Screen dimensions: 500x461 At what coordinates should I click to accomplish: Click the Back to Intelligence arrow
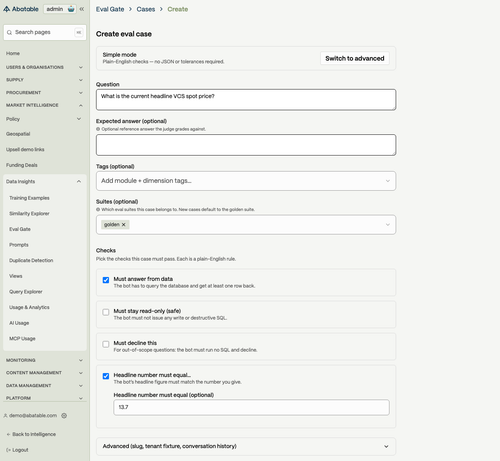(8, 434)
